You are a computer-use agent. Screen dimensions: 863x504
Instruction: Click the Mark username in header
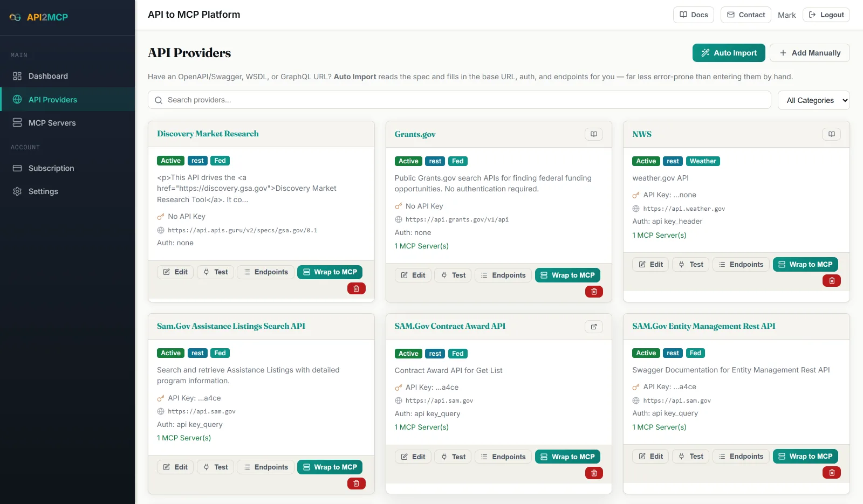click(x=786, y=15)
